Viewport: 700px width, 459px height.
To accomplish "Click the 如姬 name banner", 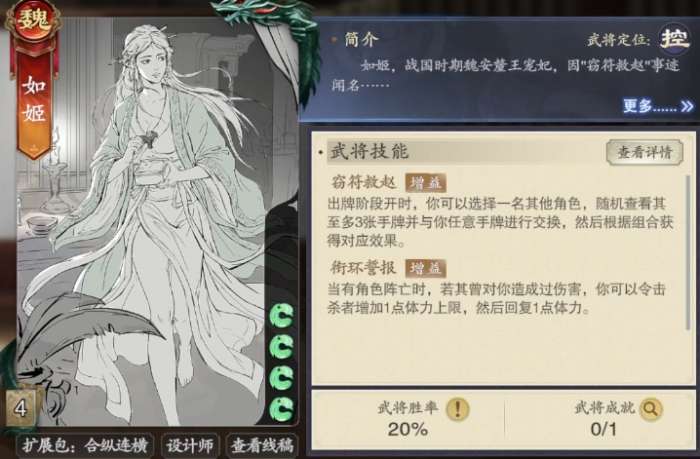I will pos(34,100).
